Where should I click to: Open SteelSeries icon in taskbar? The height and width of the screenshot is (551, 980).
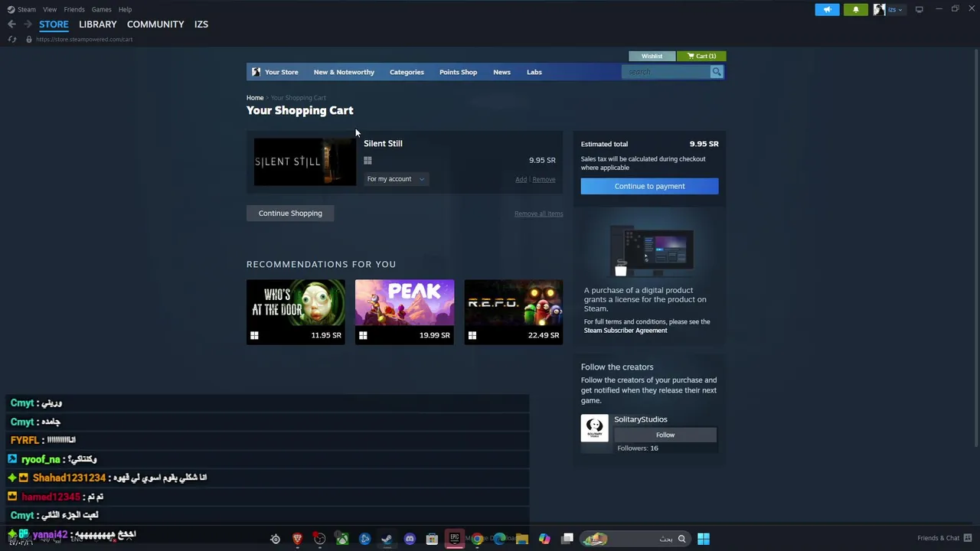coord(275,539)
